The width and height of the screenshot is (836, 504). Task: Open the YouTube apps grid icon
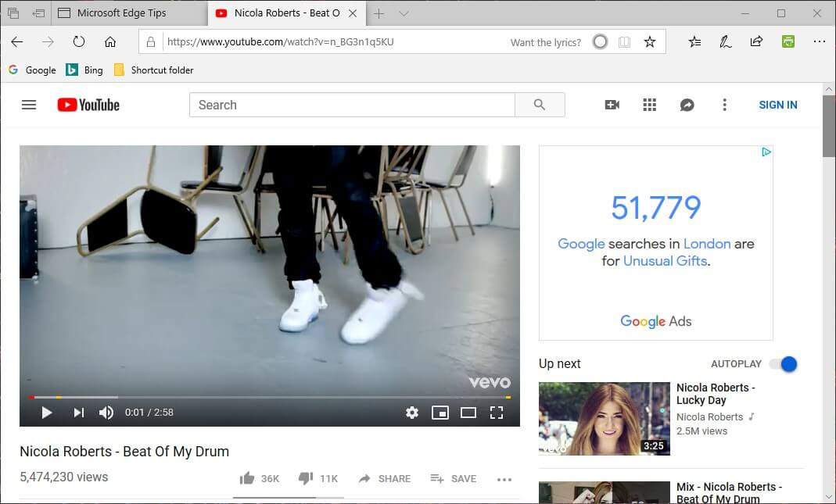(x=649, y=105)
